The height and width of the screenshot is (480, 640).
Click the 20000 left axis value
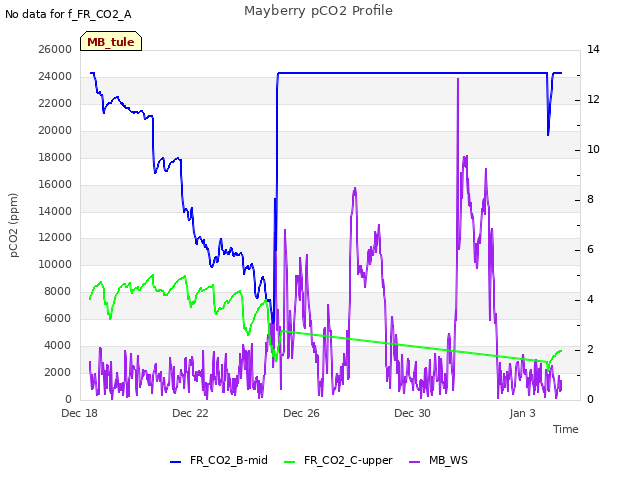click(x=55, y=130)
